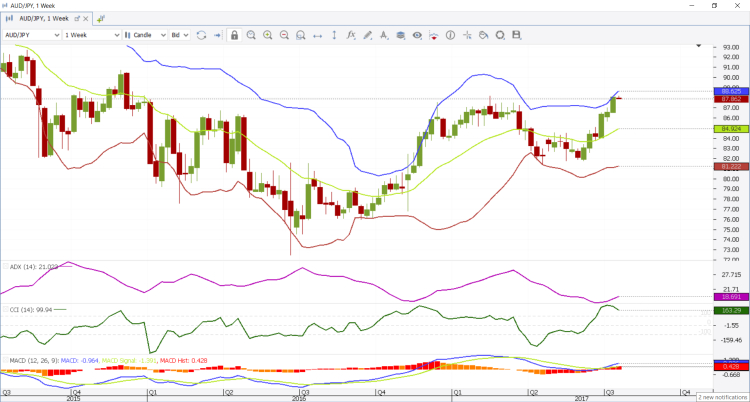The image size is (750, 402).
Task: Close the AUD/JPY, 1 Week tab
Action: pos(86,19)
